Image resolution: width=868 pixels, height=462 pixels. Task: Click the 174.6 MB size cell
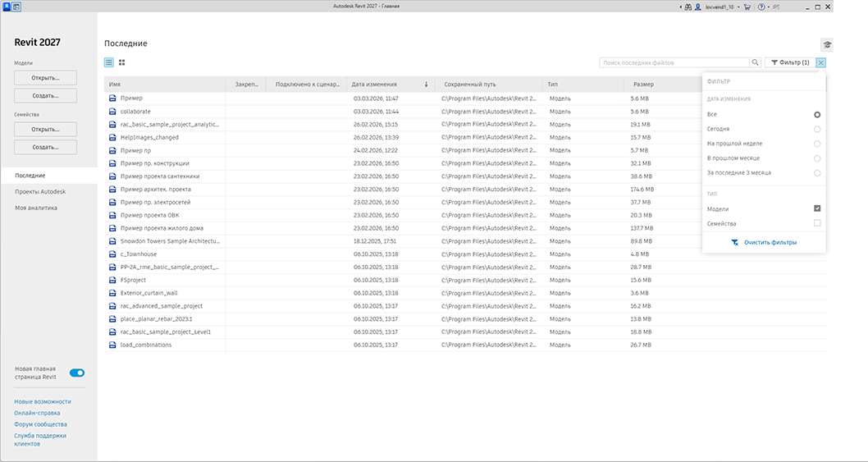642,190
